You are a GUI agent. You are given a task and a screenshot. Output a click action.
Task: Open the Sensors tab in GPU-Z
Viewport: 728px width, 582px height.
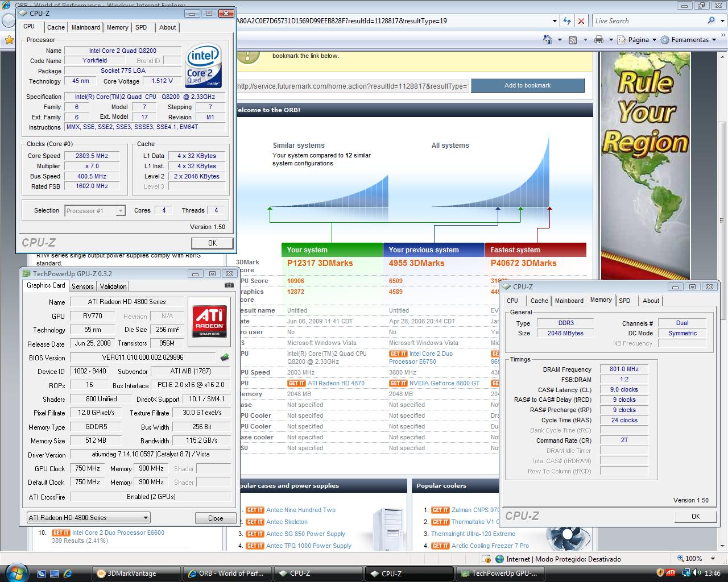(82, 286)
